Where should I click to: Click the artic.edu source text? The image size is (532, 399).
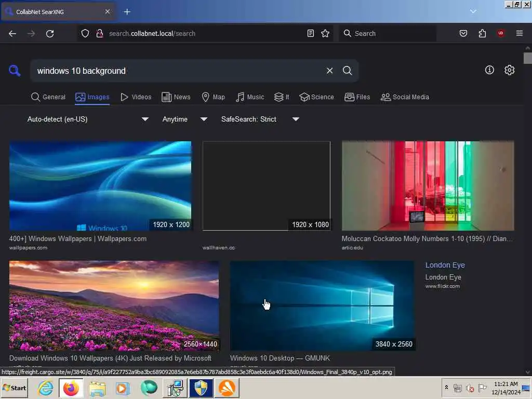click(352, 248)
